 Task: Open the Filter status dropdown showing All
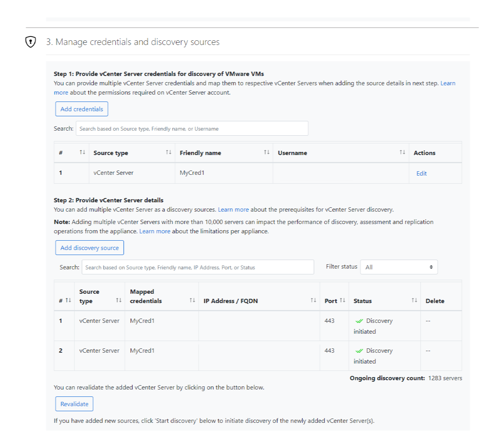399,267
